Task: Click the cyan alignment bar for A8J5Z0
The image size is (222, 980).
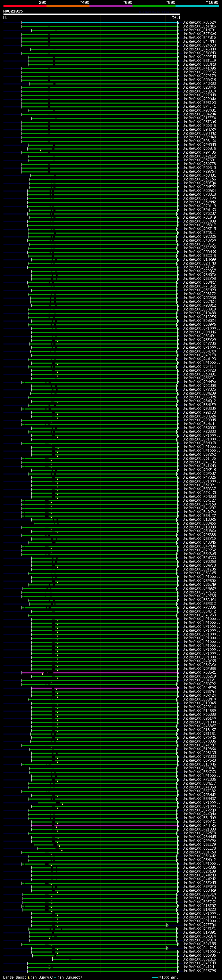Action: [100, 23]
